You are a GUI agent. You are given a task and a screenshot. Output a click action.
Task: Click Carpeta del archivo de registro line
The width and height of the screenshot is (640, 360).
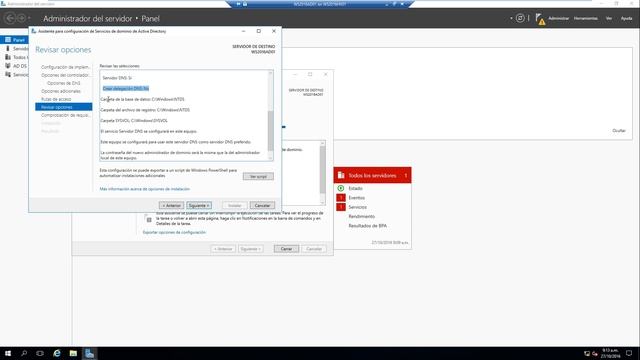(145, 110)
